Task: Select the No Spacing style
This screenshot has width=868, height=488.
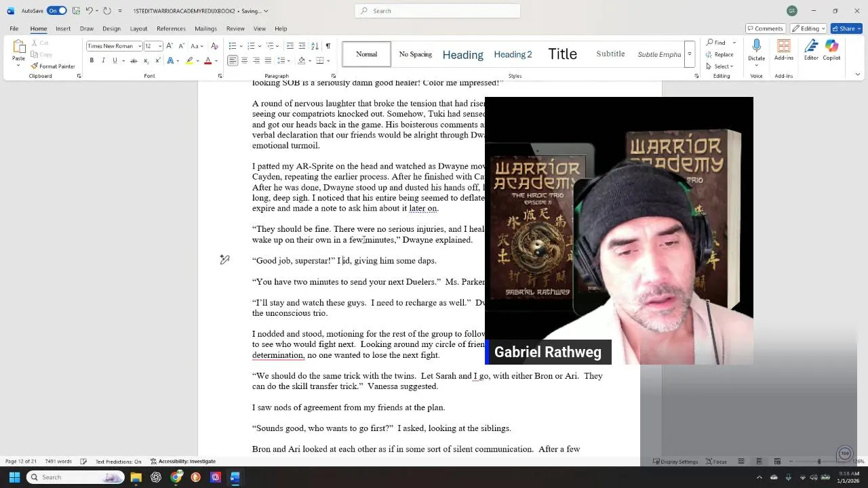Action: tap(415, 54)
